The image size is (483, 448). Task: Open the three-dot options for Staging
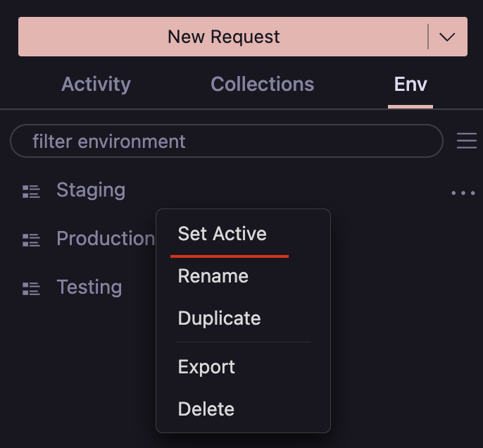(463, 193)
